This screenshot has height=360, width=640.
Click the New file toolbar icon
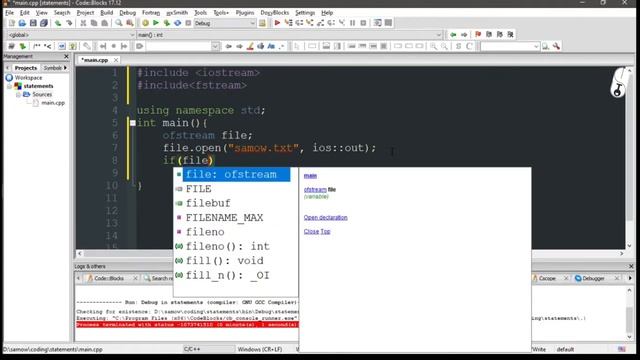(x=11, y=23)
